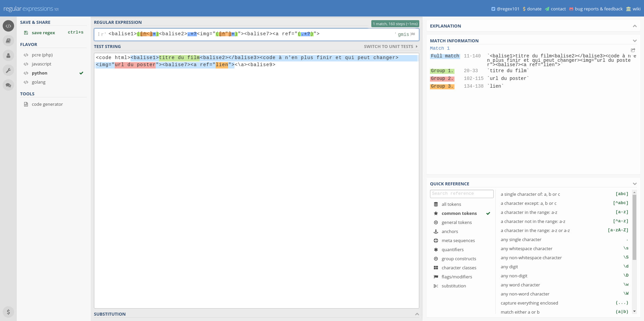Viewport: 644px width, 321px height.
Task: Click the donate link
Action: coord(532,9)
